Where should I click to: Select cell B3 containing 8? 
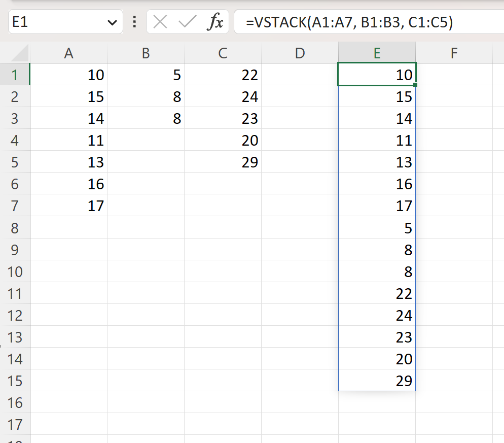146,118
